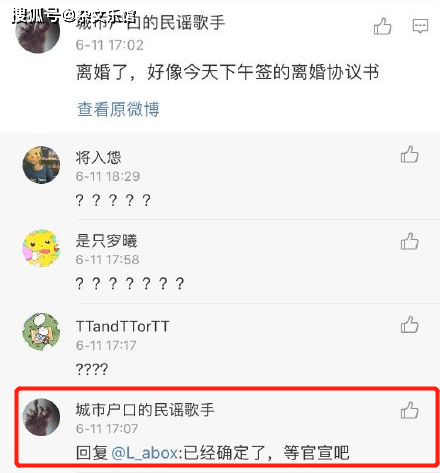Select the 离婚了 post text
The width and height of the screenshot is (440, 473).
coord(228,72)
